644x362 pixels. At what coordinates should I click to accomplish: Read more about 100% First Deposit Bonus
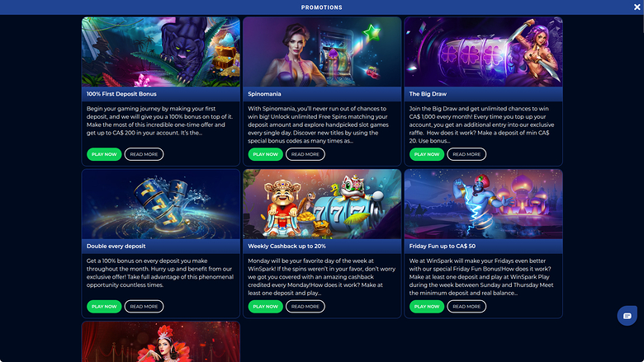click(x=144, y=154)
